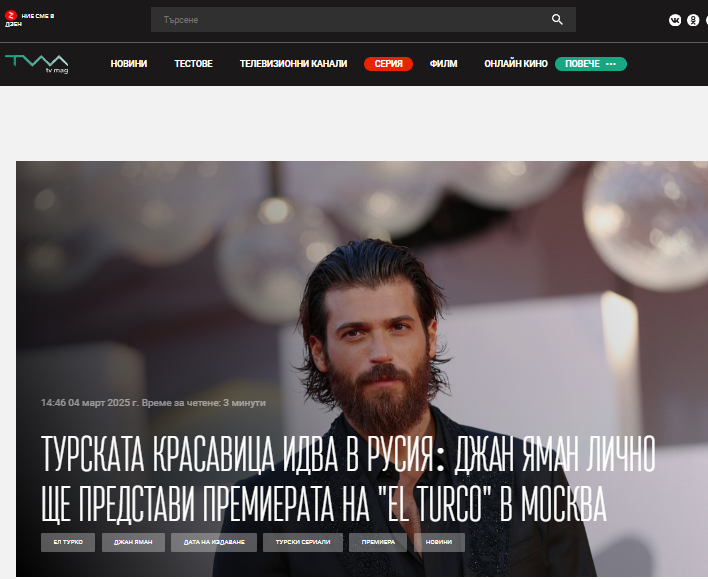Open the ТЕСТОВЕ menu section

pos(193,64)
